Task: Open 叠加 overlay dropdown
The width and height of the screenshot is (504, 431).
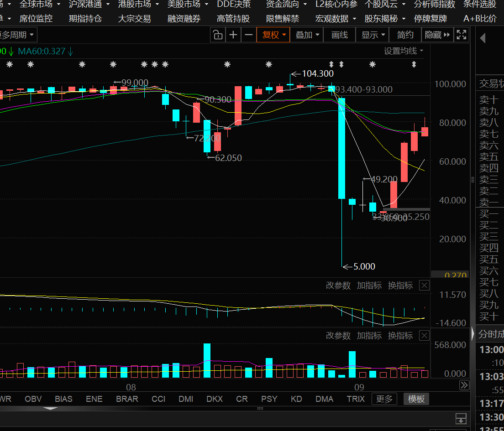Action: pos(307,35)
